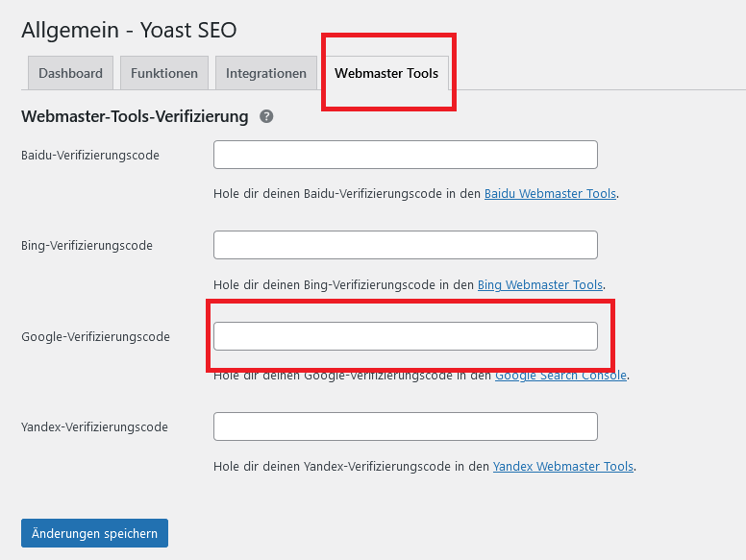Click the help icon next to Webmaster-Tools-Verifizierung
Viewport: 746px width, 560px height.
point(266,116)
